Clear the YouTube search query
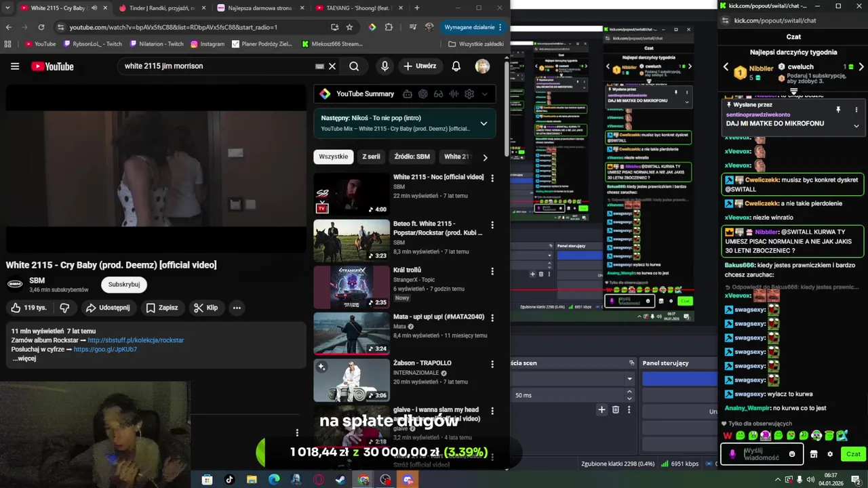The width and height of the screenshot is (868, 488). [332, 66]
